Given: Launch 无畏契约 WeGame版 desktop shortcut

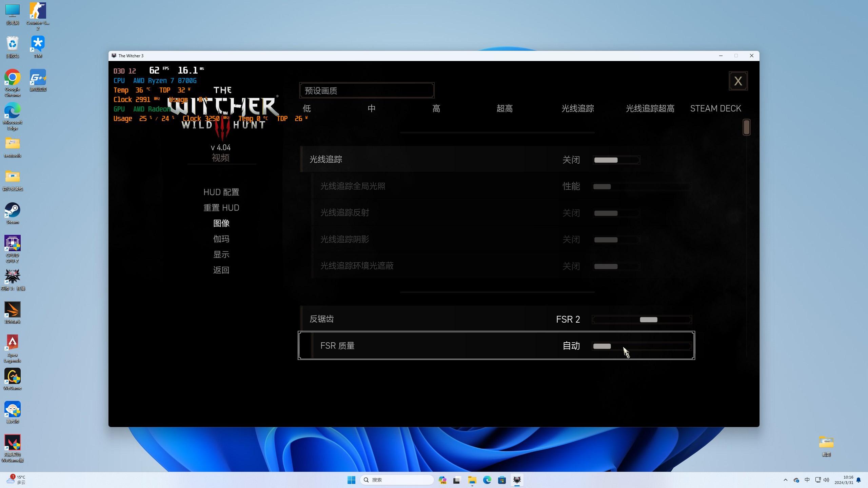Looking at the screenshot, I should [13, 448].
